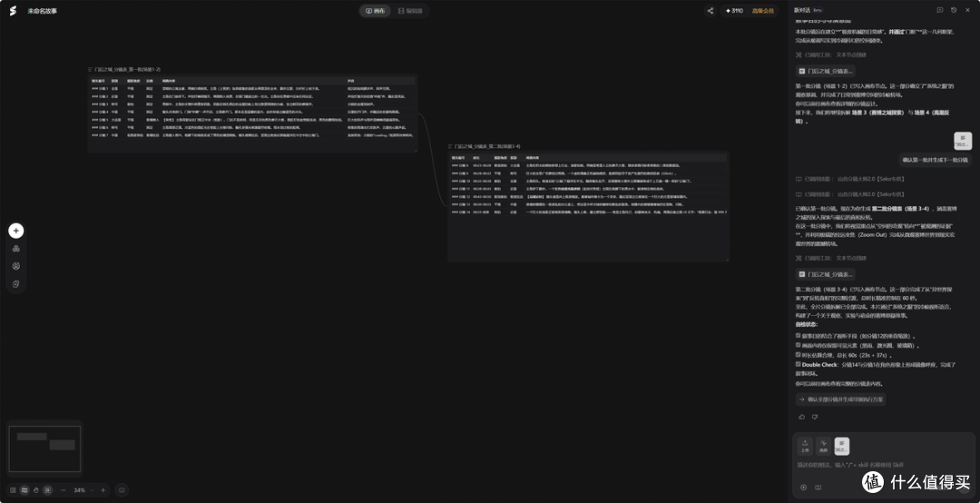Image resolution: width=980 pixels, height=503 pixels.
Task: Click the book icon below the input field
Action: click(818, 488)
